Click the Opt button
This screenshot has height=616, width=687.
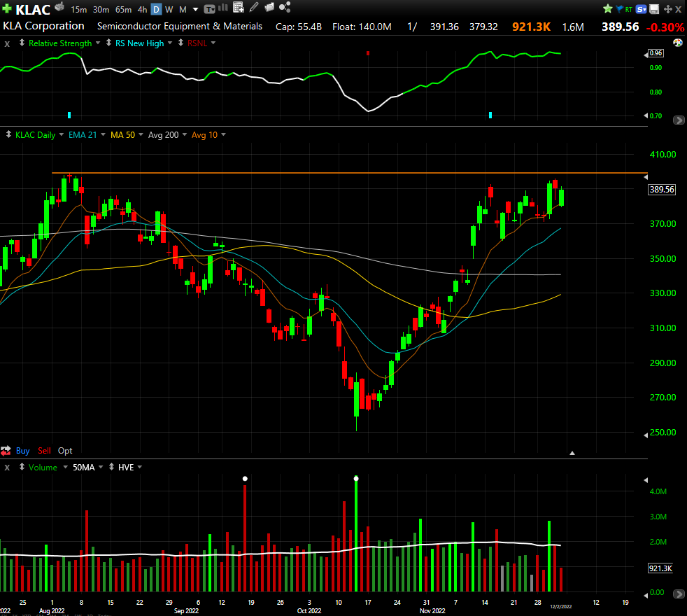[65, 451]
